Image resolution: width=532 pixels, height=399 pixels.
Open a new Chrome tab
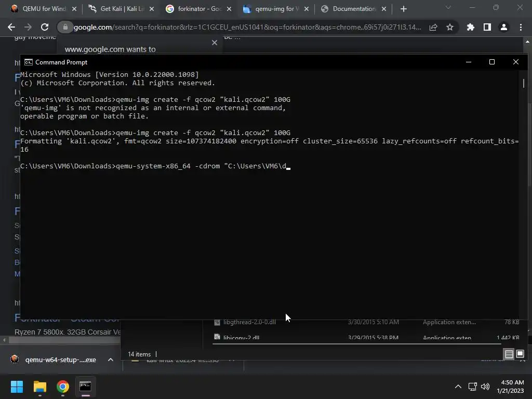(403, 9)
